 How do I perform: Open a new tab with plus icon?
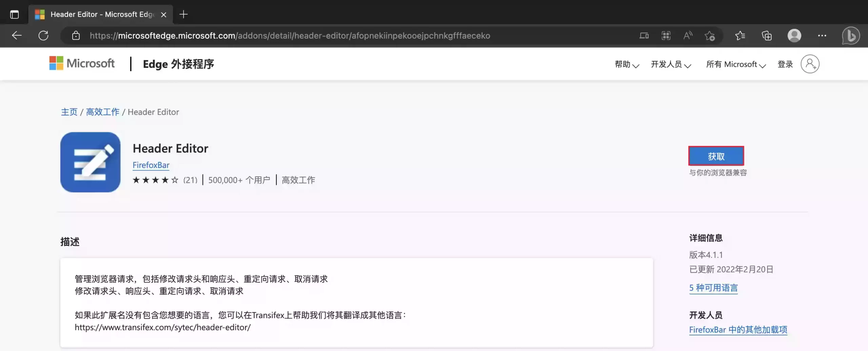point(183,14)
